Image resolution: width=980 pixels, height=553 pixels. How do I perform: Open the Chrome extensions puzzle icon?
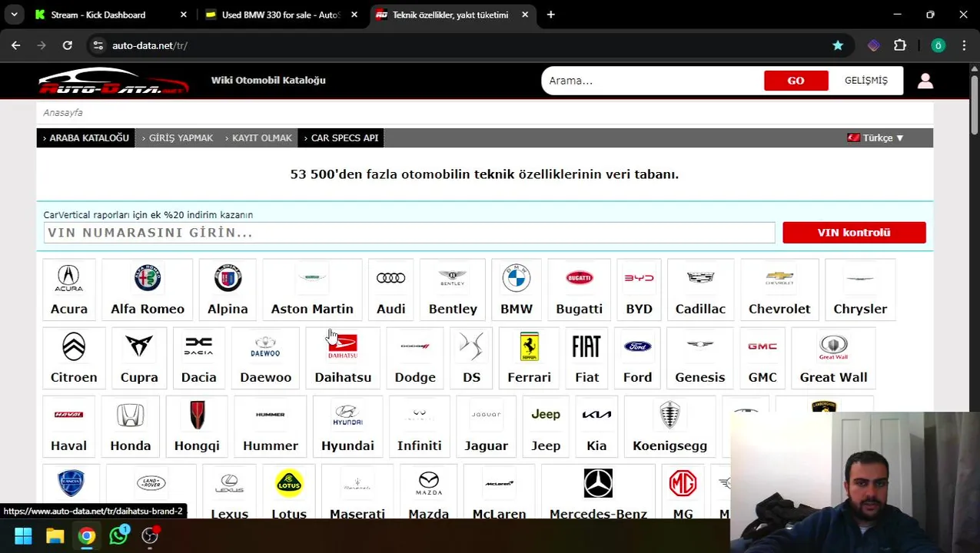(900, 45)
